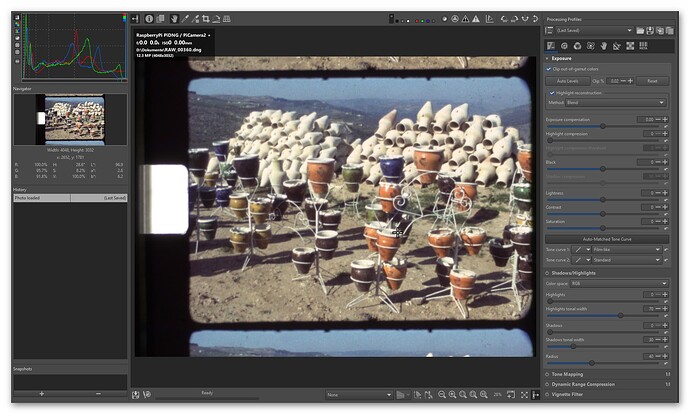Add a new snapshot with plus
The height and width of the screenshot is (414, 690).
pyautogui.click(x=42, y=394)
